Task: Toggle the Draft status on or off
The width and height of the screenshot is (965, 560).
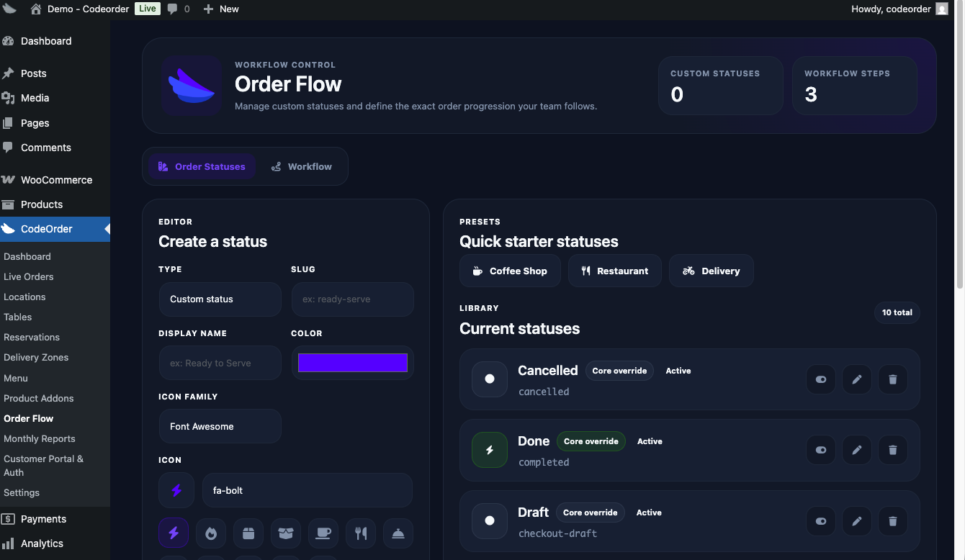Action: pos(820,521)
